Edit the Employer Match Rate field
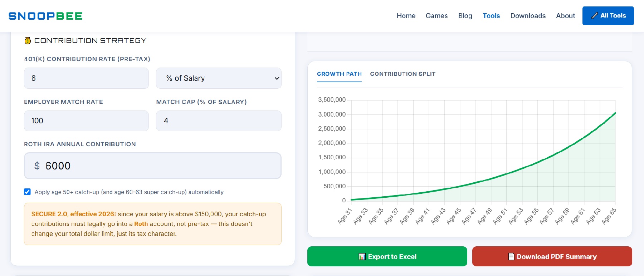The width and height of the screenshot is (644, 276). tap(86, 120)
